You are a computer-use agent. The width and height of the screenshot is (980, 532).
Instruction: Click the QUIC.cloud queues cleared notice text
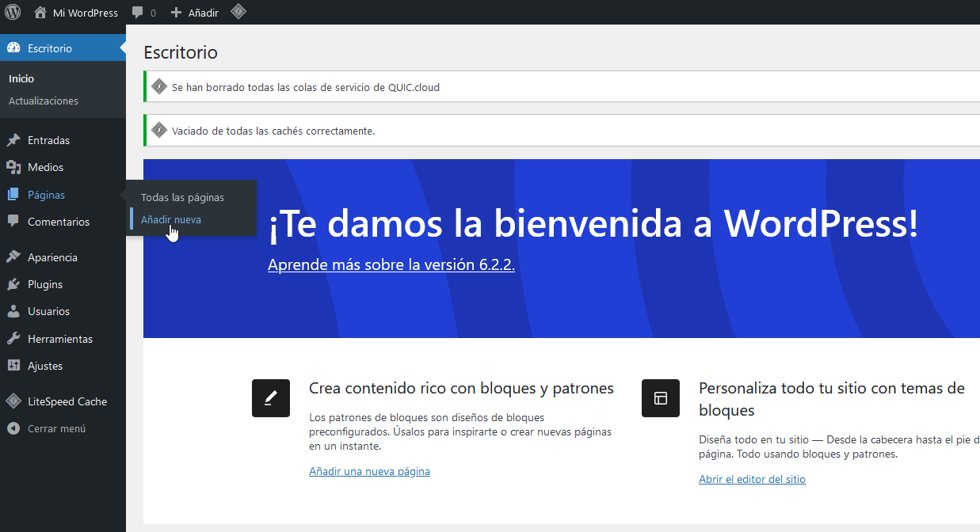(x=306, y=87)
